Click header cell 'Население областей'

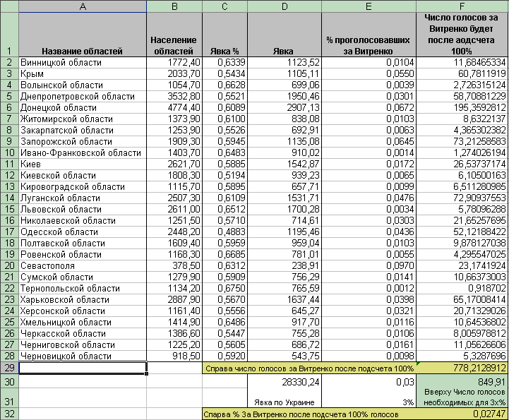[174, 35]
